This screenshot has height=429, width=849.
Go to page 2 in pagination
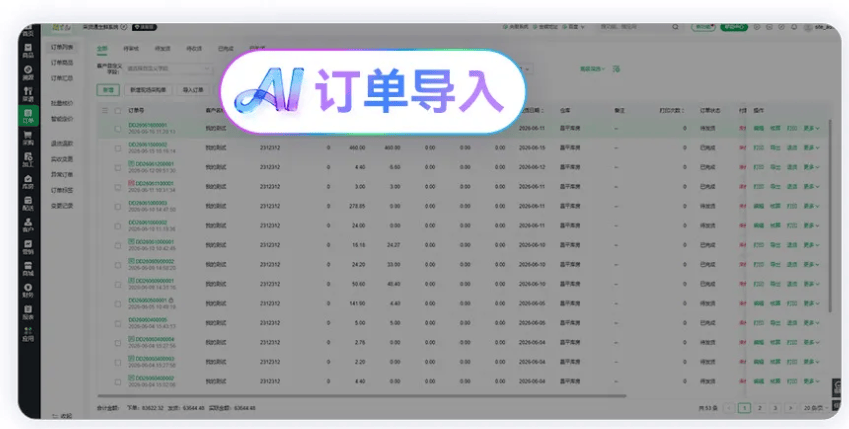(760, 408)
